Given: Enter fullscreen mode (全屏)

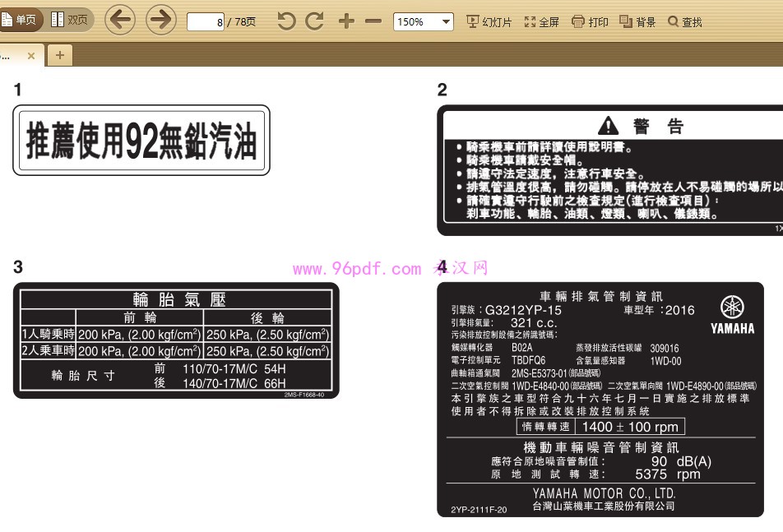Looking at the screenshot, I should coord(541,22).
